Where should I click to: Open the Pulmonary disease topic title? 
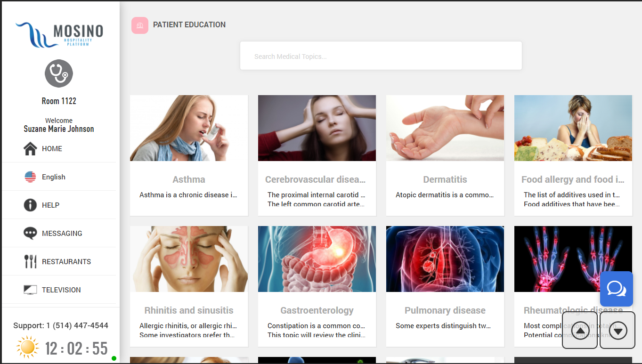(445, 310)
